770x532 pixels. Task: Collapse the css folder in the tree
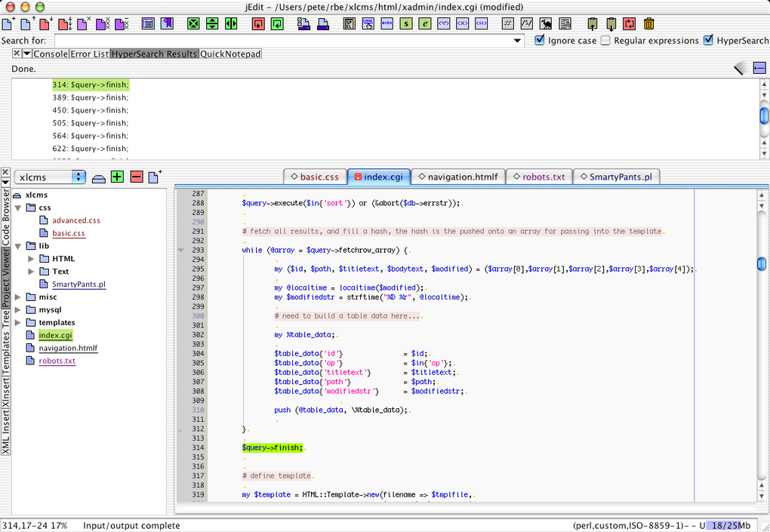click(x=18, y=208)
